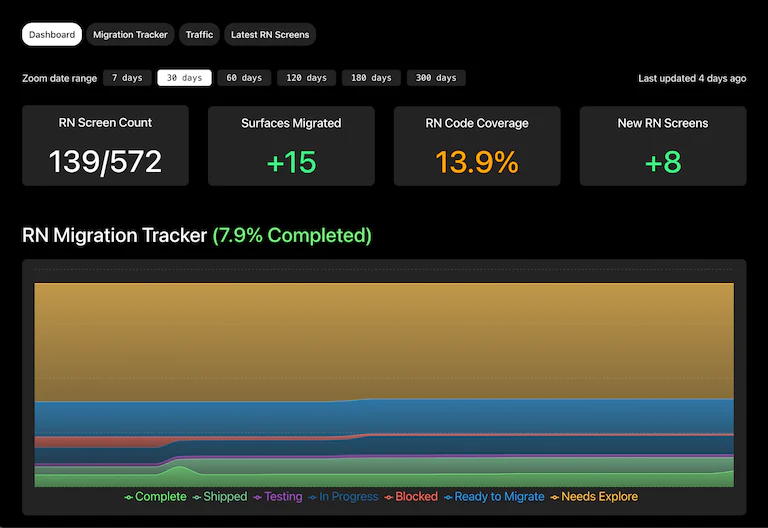Open the RN Code Coverage card
Viewport: 768px width, 528px height.
(x=477, y=146)
